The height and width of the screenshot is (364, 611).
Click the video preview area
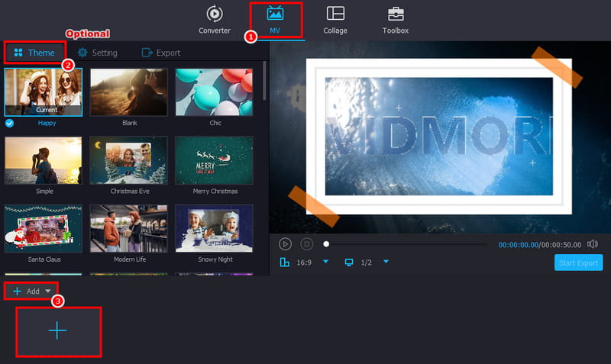point(440,137)
